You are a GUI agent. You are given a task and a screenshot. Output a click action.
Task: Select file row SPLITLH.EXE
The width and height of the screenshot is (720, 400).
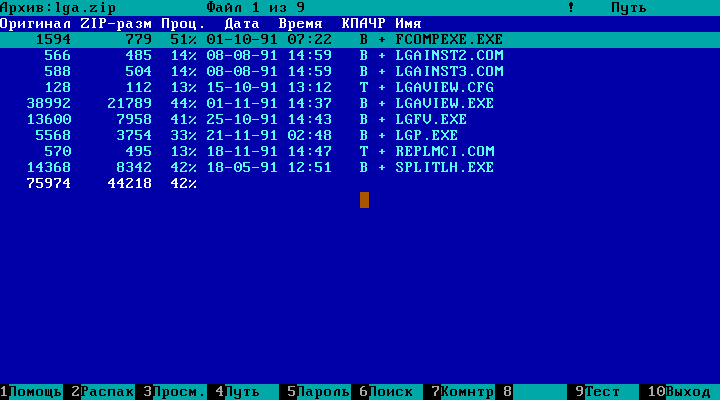360,168
